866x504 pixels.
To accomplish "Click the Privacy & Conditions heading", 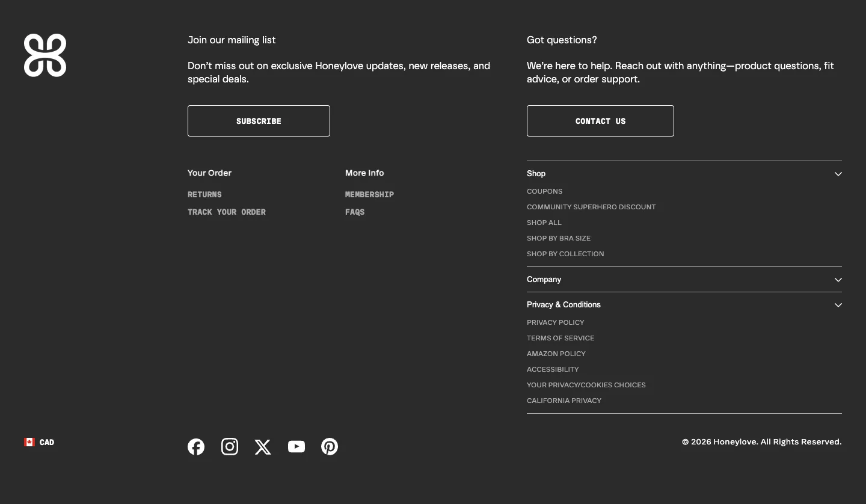I will click(x=564, y=304).
